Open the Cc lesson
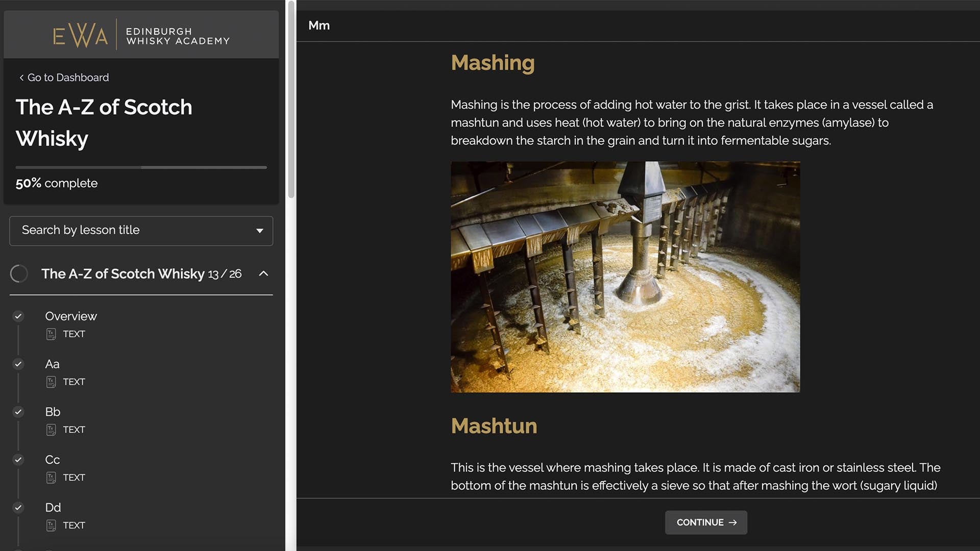The image size is (980, 551). [x=52, y=460]
